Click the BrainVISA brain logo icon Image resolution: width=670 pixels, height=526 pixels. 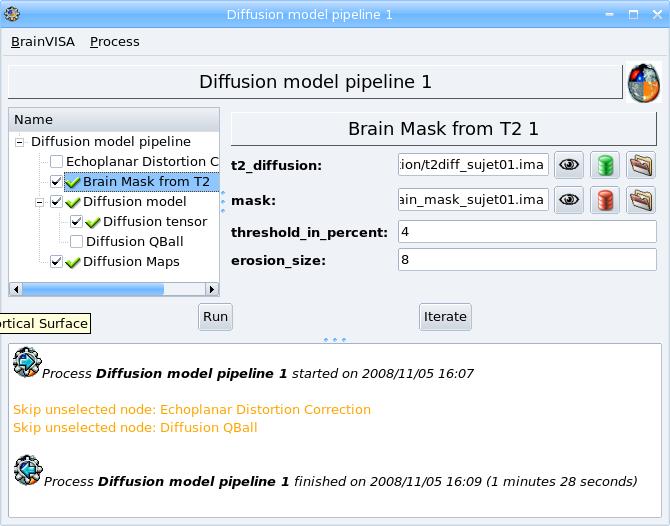[x=644, y=82]
